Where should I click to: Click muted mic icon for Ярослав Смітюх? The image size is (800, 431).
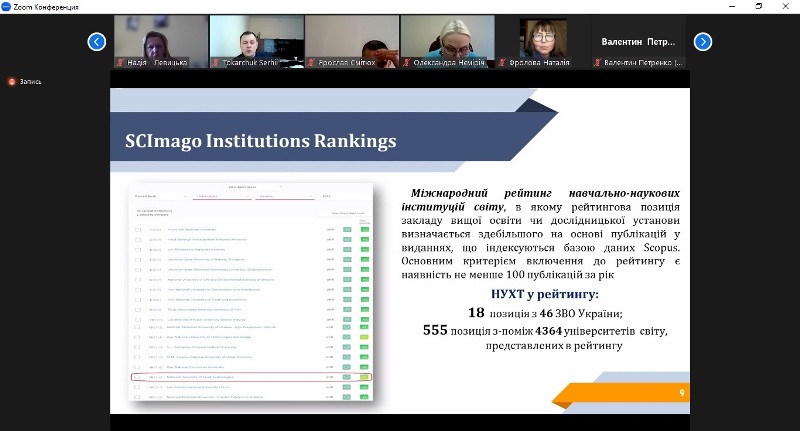pyautogui.click(x=311, y=63)
